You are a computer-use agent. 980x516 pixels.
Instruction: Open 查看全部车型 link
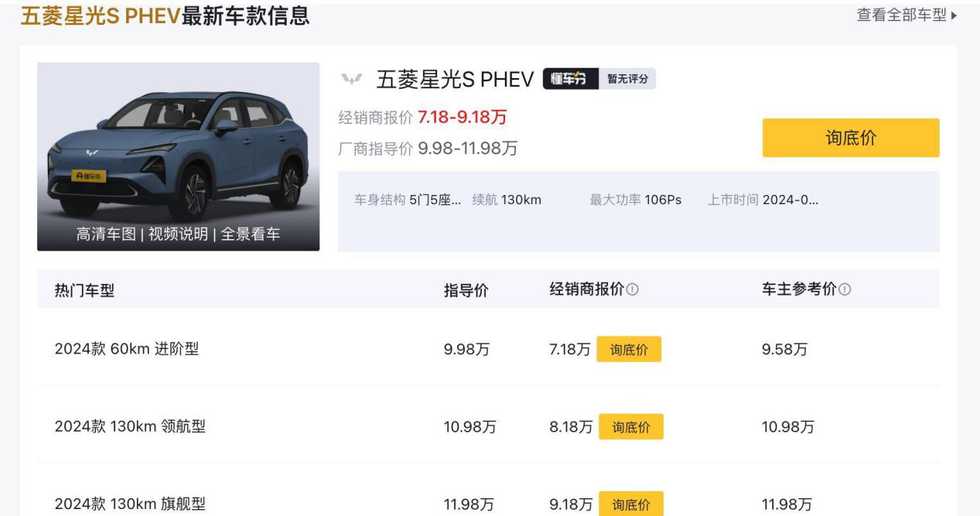pos(907,15)
